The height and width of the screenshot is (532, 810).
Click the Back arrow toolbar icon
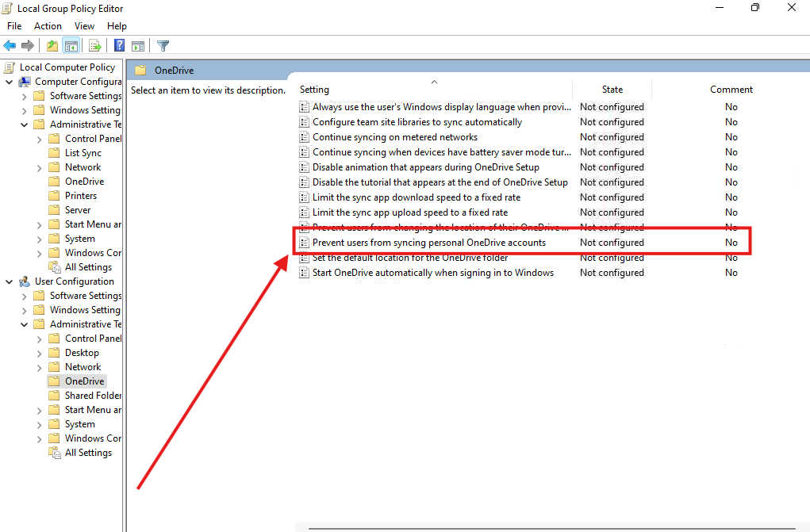(x=10, y=45)
